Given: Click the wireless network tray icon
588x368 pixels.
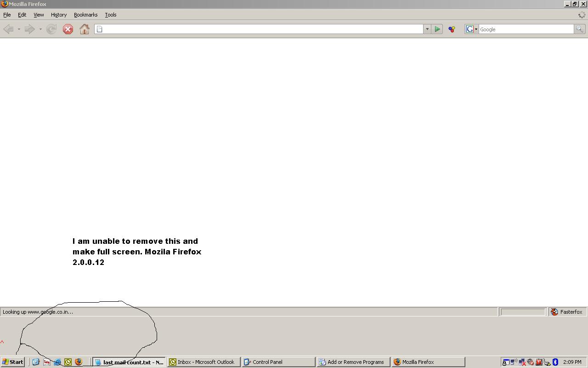Looking at the screenshot, I should tap(514, 362).
